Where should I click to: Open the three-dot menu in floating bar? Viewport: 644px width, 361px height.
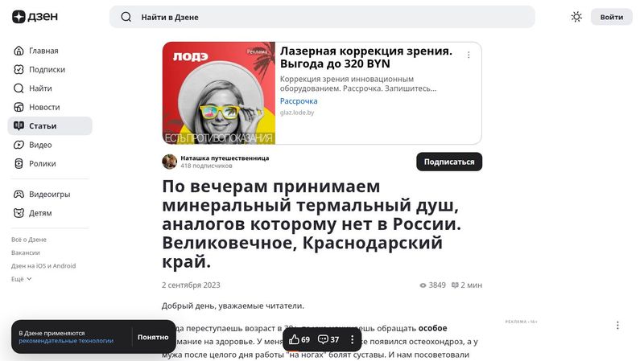[352, 339]
